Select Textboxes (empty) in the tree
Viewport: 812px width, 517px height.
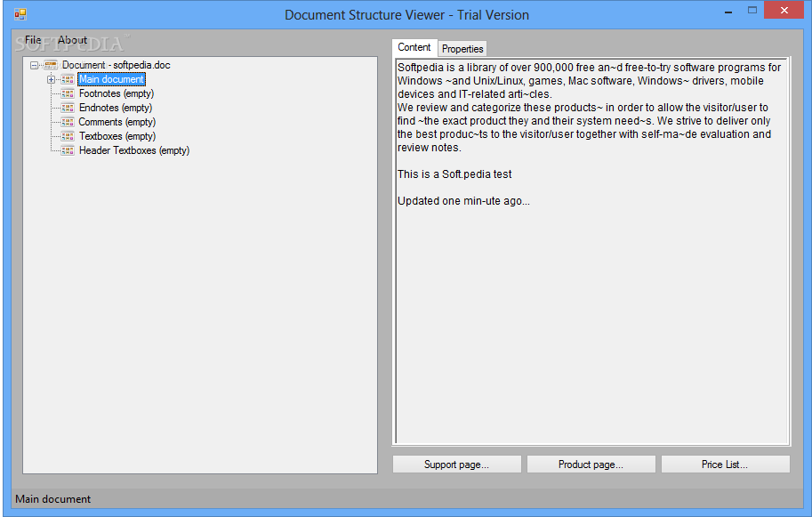[117, 136]
